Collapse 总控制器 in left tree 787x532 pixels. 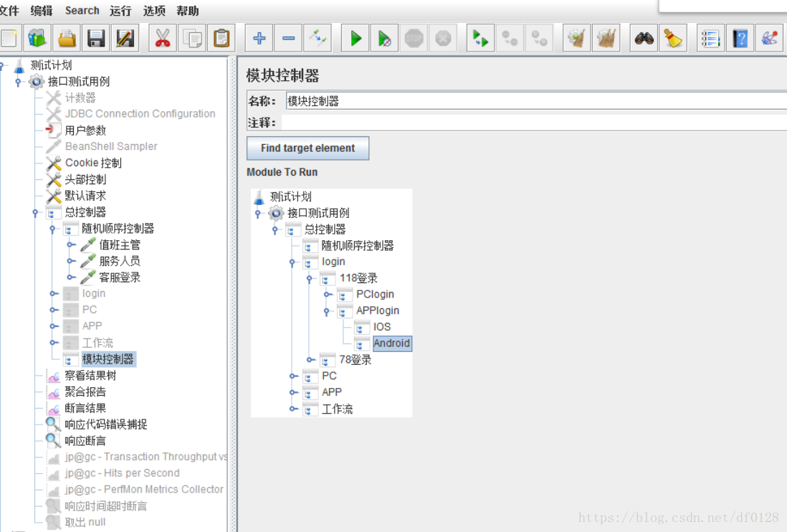coord(35,212)
